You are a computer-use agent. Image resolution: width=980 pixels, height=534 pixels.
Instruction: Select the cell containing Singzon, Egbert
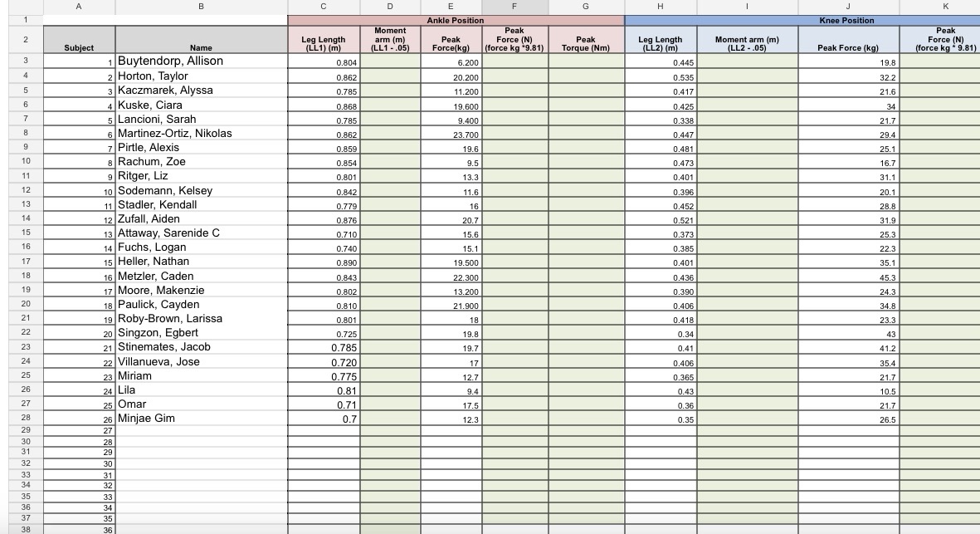202,333
